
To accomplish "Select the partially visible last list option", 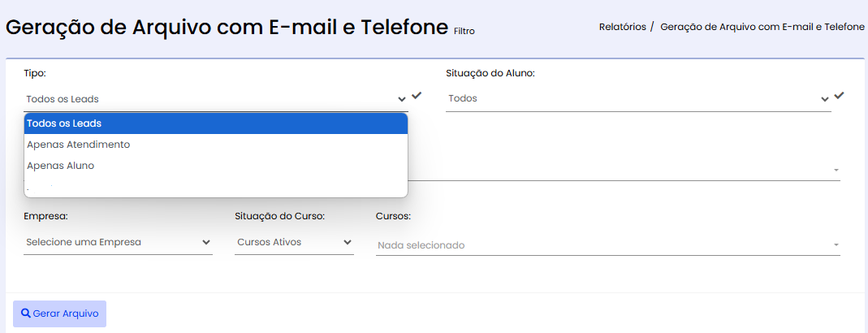I will point(216,188).
